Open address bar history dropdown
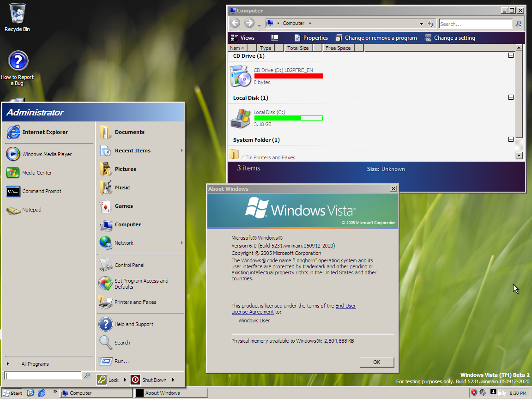 click(421, 24)
